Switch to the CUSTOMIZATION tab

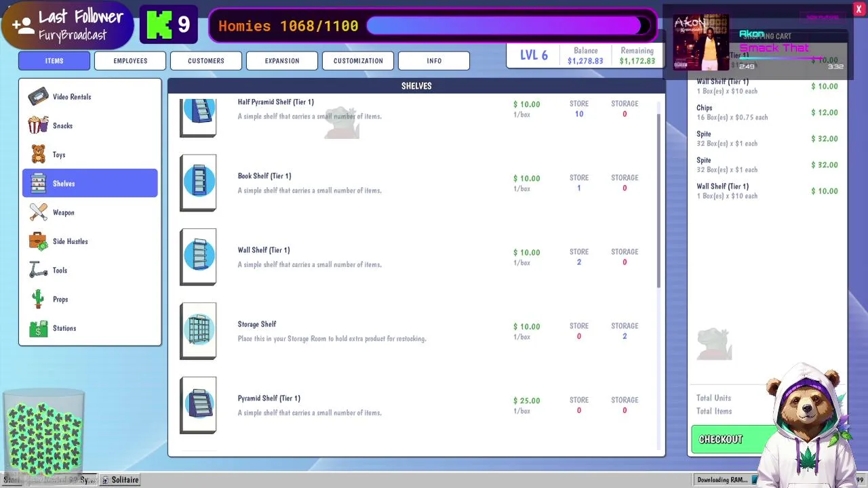[x=358, y=61]
